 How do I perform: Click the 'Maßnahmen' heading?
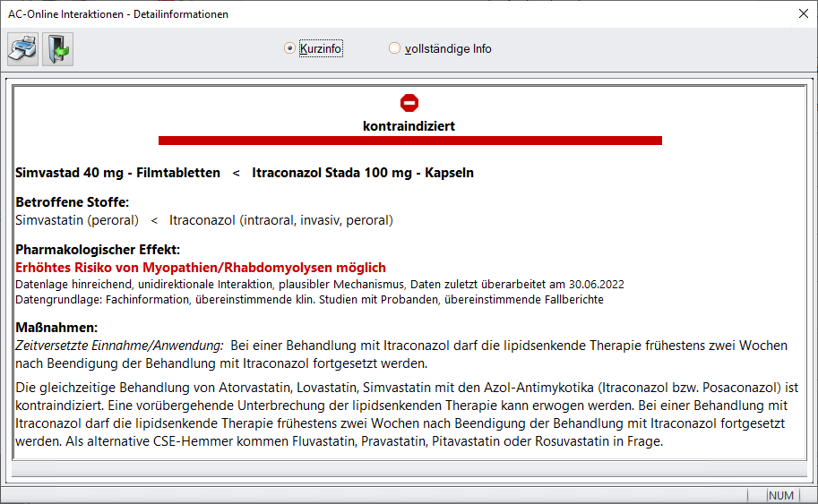(56, 328)
